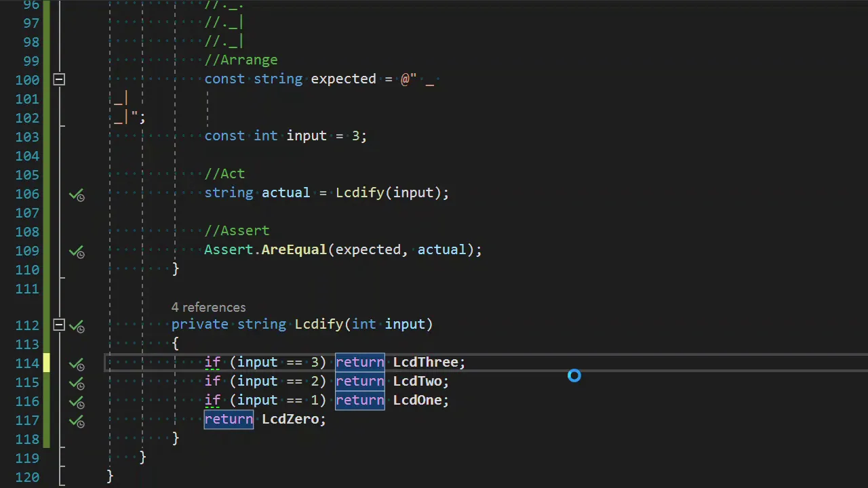Screen dimensions: 868x488
Task: Click 'actual' variable on line 106
Action: tap(285, 192)
